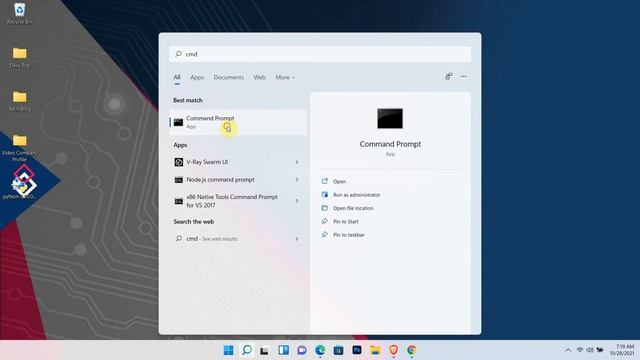Click the magnifier icon in the search box
Image resolution: width=640 pixels, height=360 pixels.
tap(178, 54)
